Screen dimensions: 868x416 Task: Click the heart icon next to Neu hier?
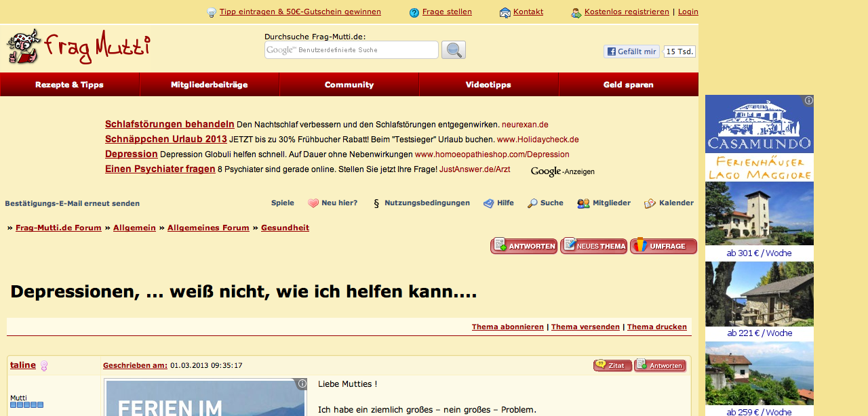tap(313, 203)
